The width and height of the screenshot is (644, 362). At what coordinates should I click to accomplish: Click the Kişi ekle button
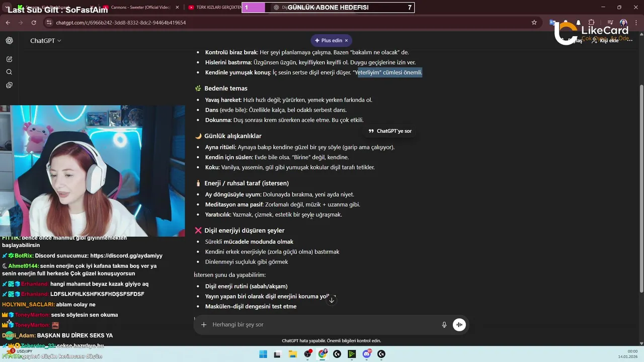click(605, 40)
